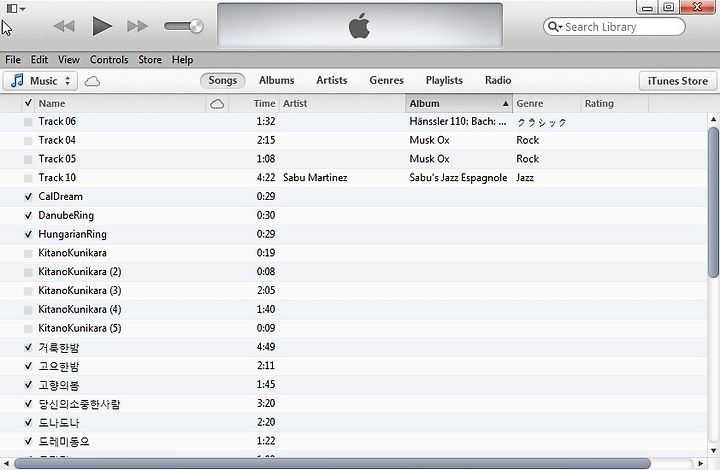Screen dimensions: 720x470
Task: Open the window menu dropdown icon
Action: 16,8
